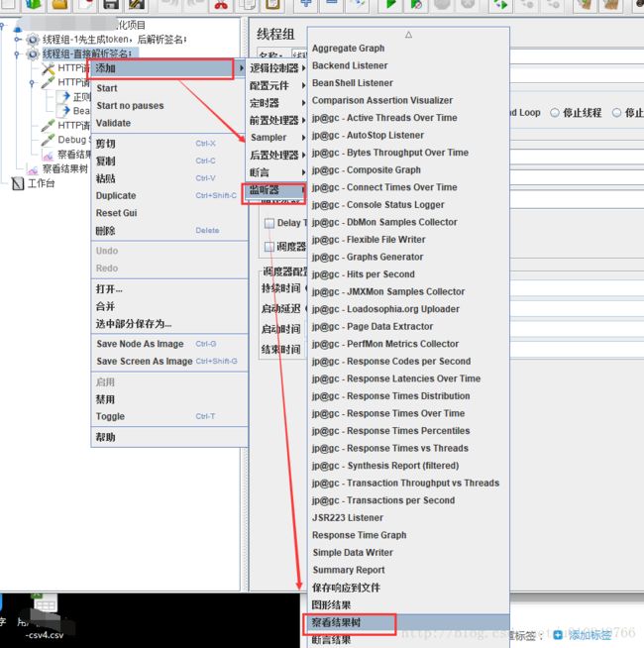Choose 图形结果 listener
This screenshot has height=648, width=644.
tap(409, 605)
